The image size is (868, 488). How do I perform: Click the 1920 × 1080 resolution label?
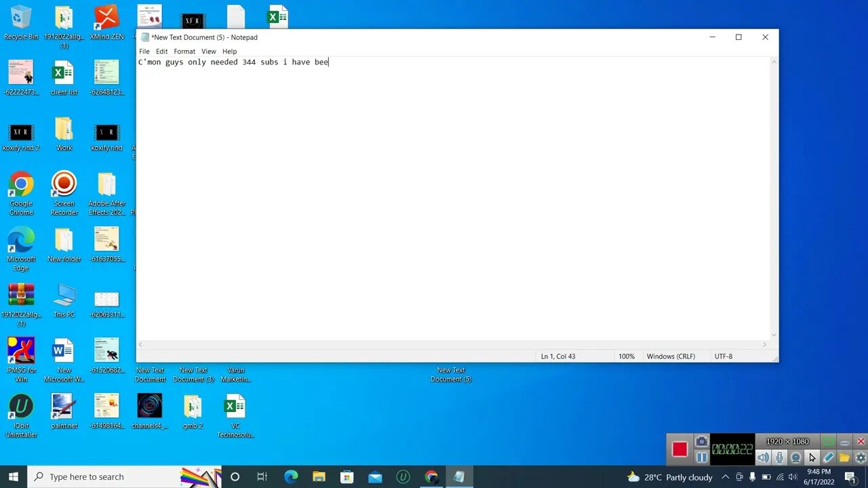point(787,442)
